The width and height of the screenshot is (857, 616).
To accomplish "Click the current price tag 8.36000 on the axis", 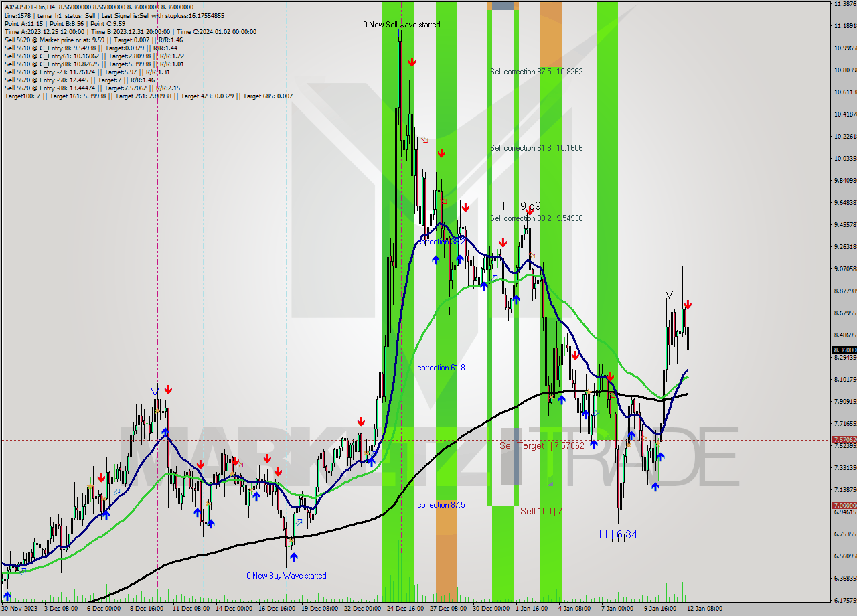I will click(844, 350).
